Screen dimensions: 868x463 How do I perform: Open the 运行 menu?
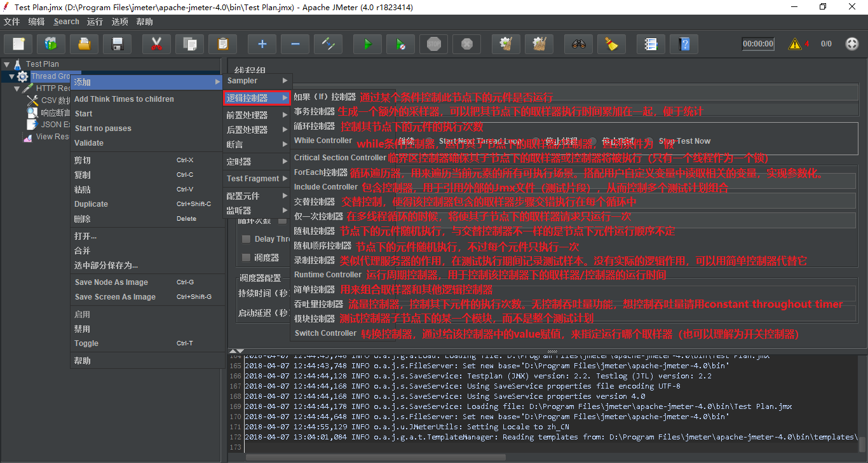click(95, 22)
